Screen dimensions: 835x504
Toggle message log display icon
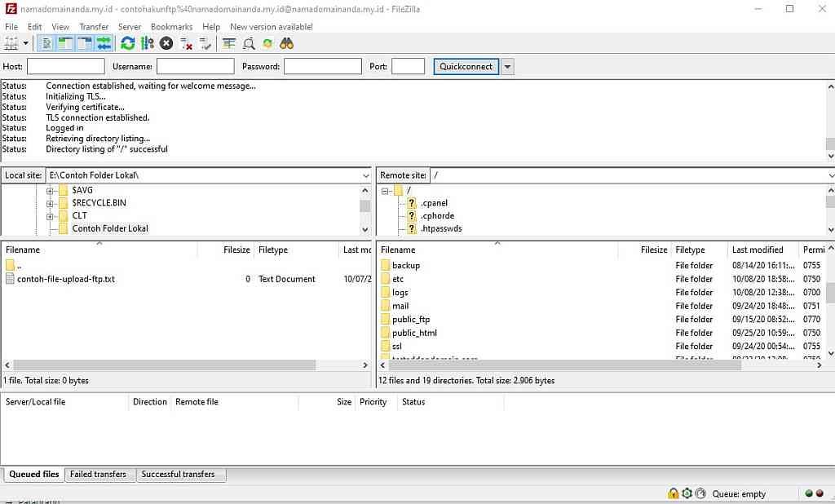pos(46,44)
